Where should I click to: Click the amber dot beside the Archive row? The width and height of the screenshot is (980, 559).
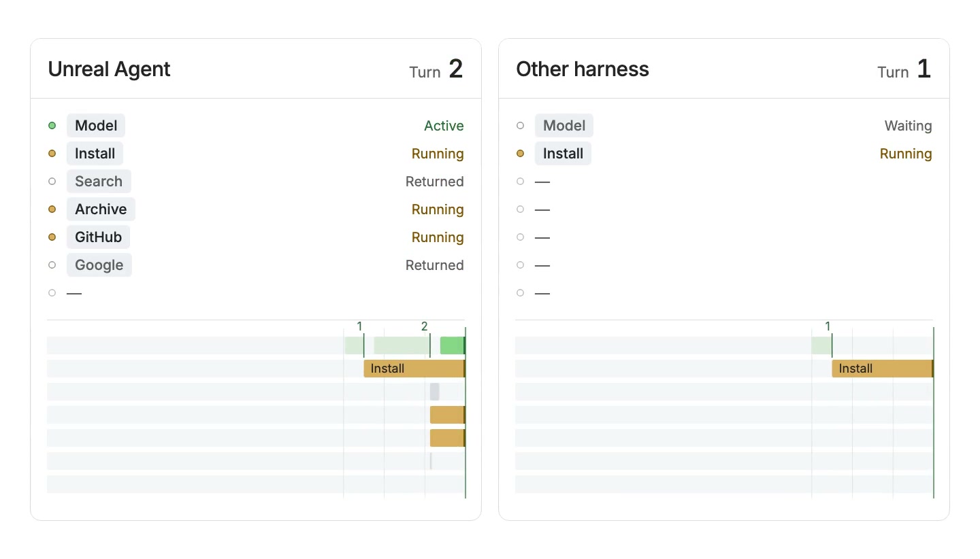click(x=52, y=209)
